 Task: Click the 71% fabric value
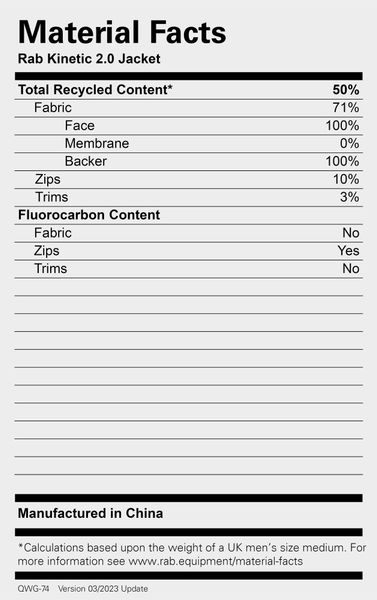click(346, 108)
